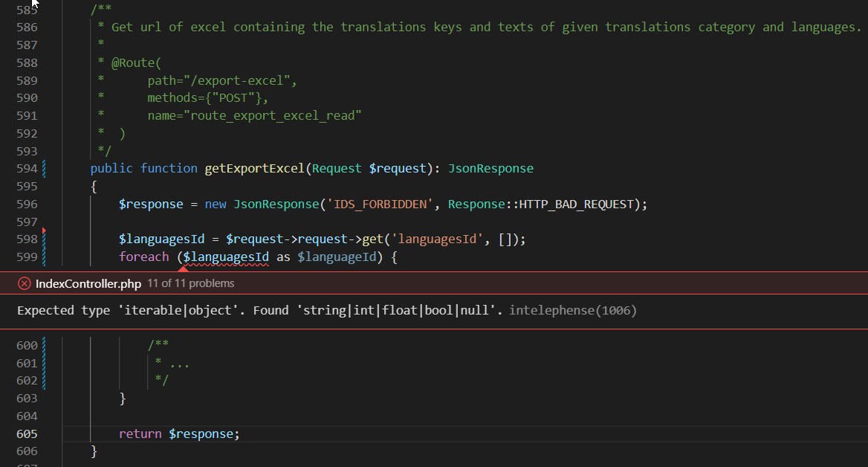
Task: Click name="route_export_excel_read" annotation text
Action: pyautogui.click(x=254, y=115)
